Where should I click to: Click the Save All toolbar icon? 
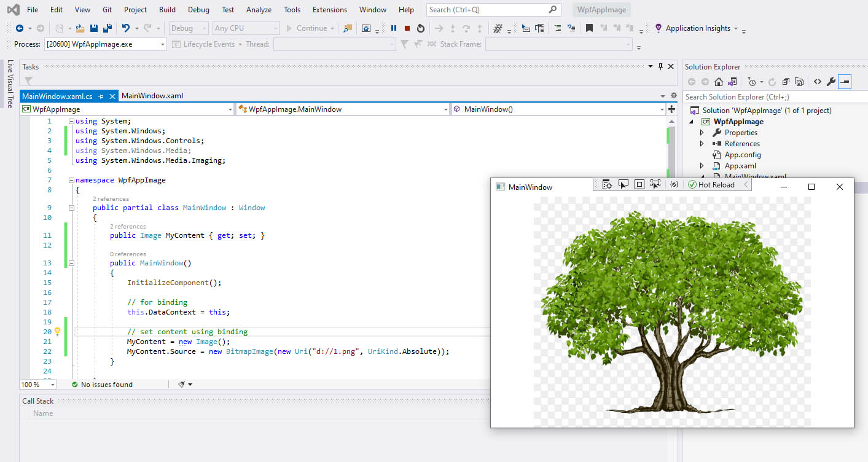point(108,28)
